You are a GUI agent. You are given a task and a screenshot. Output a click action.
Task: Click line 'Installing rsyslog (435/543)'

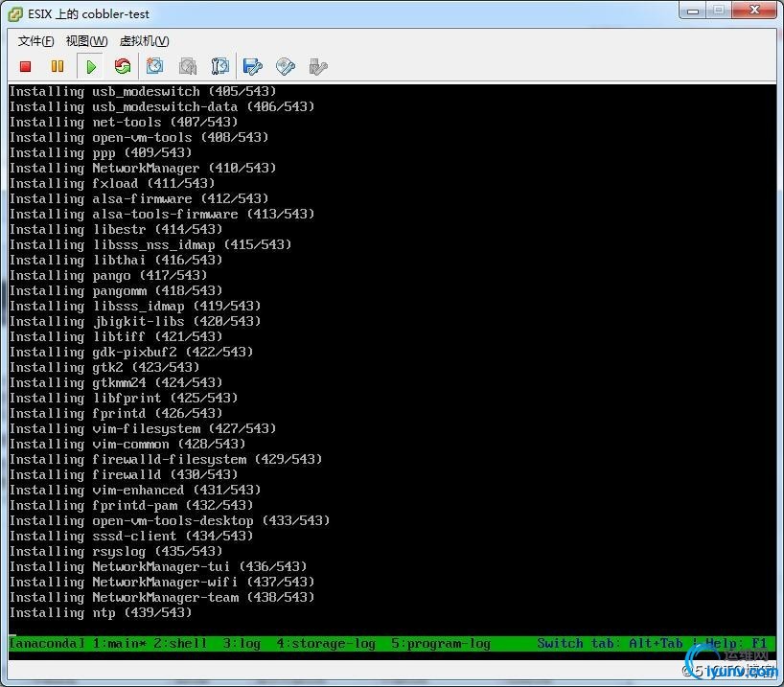[116, 552]
